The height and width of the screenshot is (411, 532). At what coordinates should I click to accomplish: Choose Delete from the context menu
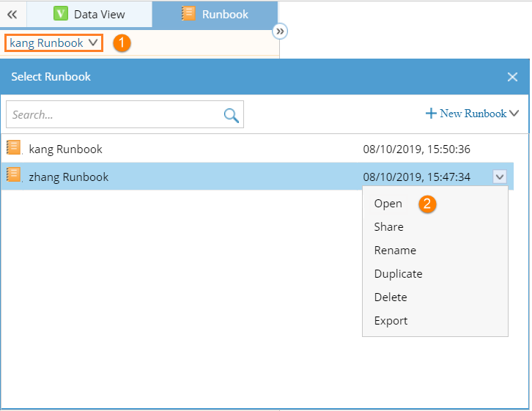(x=391, y=297)
